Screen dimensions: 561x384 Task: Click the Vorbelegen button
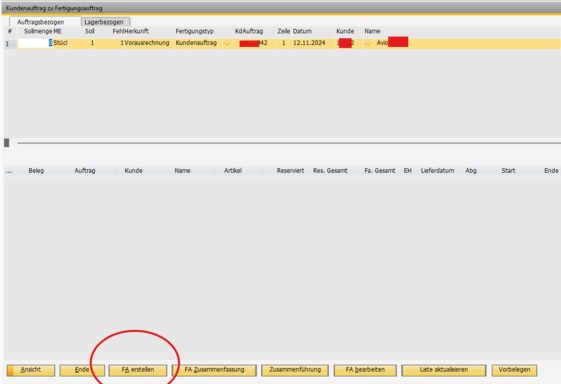point(514,370)
